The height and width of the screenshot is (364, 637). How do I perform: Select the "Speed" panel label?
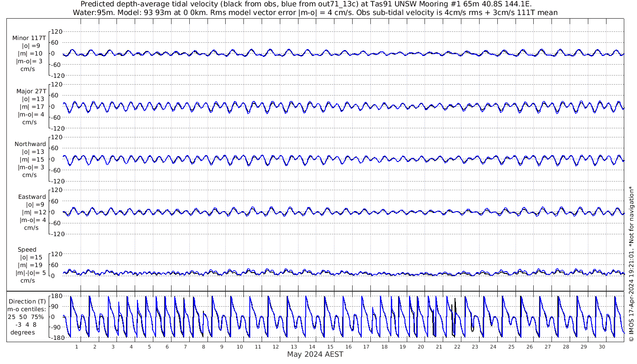click(27, 249)
